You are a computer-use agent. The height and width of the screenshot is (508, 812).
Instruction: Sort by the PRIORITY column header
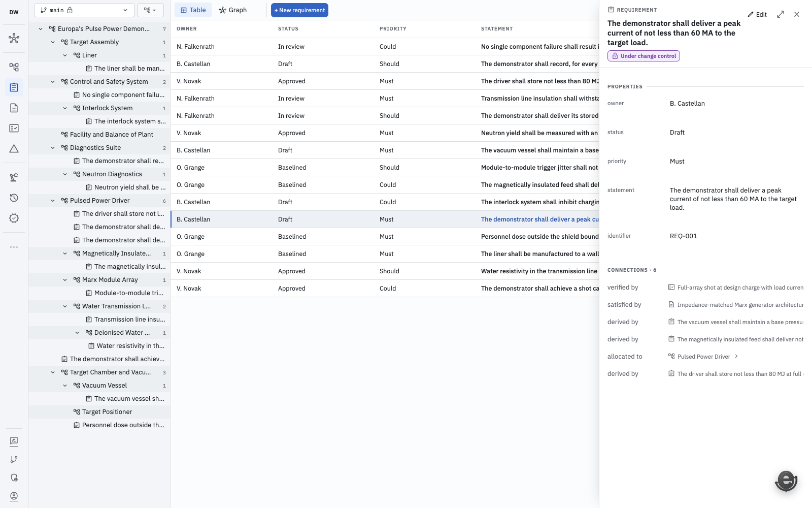[x=393, y=29]
